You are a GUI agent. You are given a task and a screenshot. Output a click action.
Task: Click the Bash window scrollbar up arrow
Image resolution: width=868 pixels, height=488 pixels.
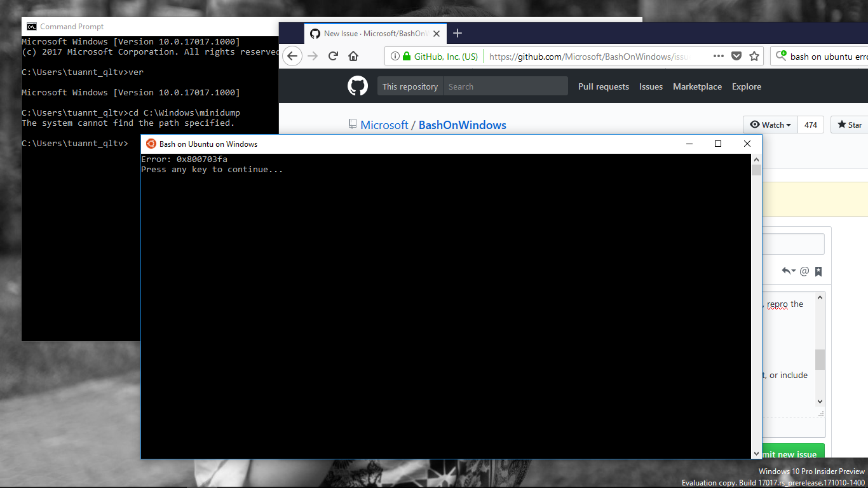tap(756, 159)
